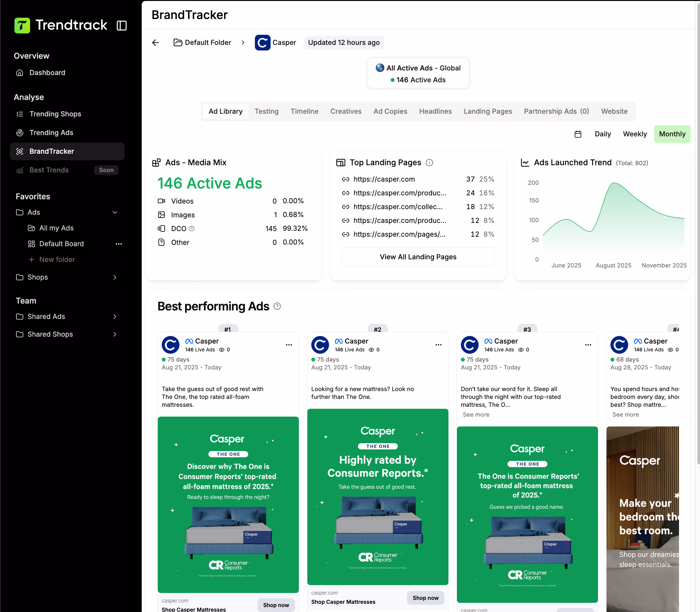This screenshot has width=700, height=612.
Task: Expand the Shared Ads chevron
Action: click(x=115, y=317)
